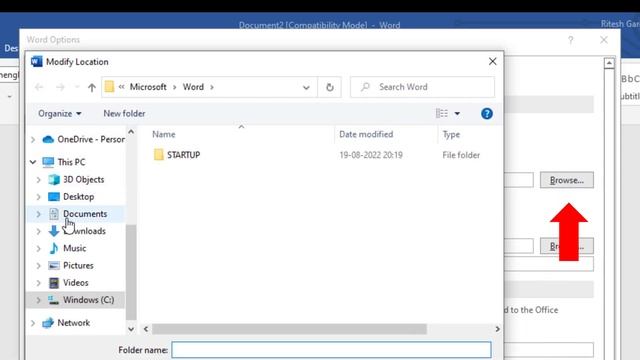
Task: Create a New folder
Action: pos(124,113)
